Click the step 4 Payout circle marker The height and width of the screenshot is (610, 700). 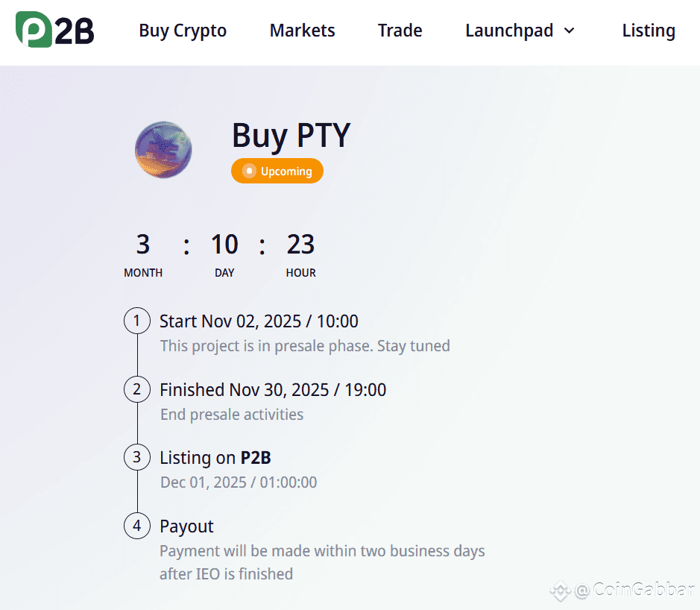tap(137, 526)
